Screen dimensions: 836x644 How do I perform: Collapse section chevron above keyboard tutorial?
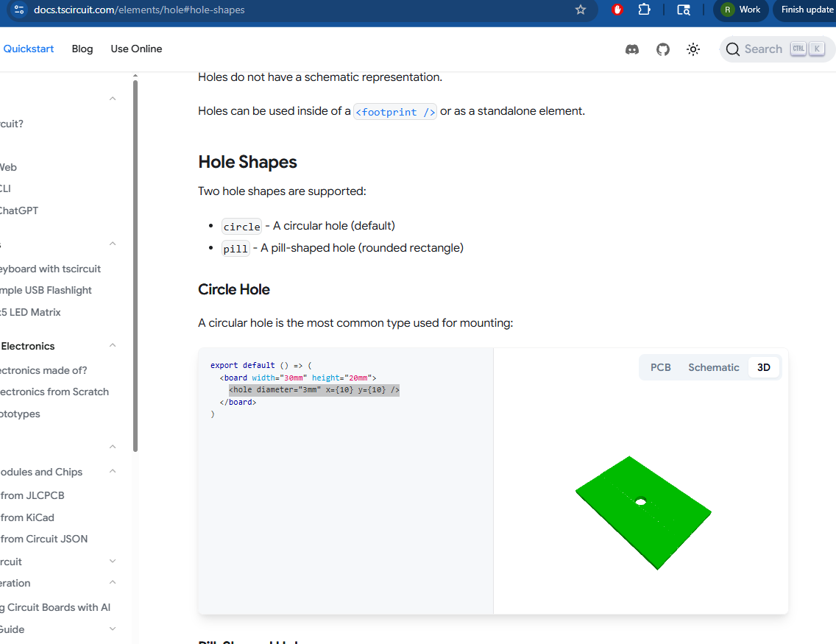tap(113, 244)
